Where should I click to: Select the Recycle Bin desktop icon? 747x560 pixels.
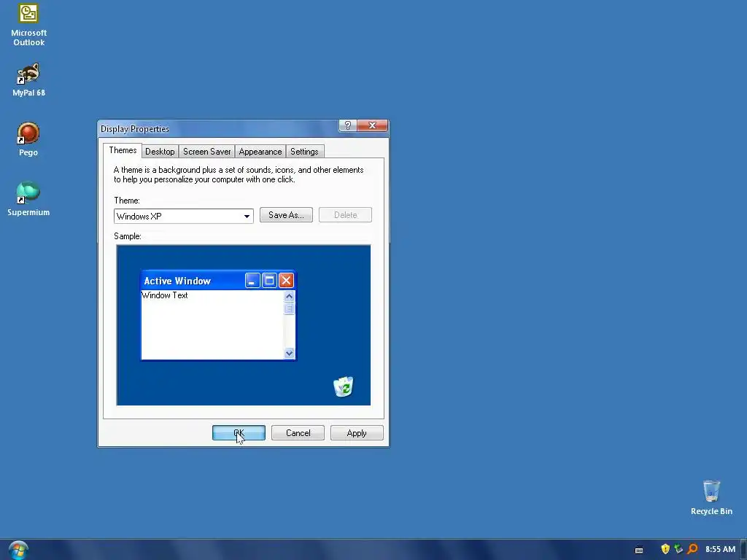[x=711, y=497]
